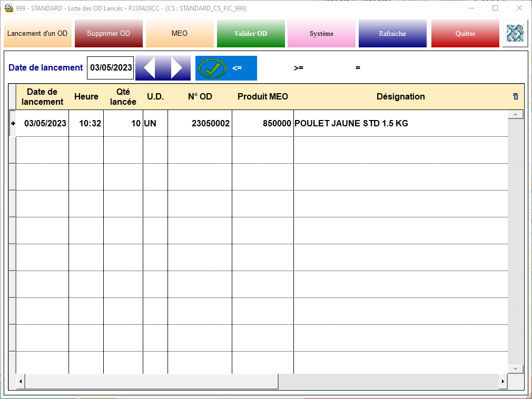Click the row selector arrow of first row
The height and width of the screenshot is (399, 532).
pos(12,123)
